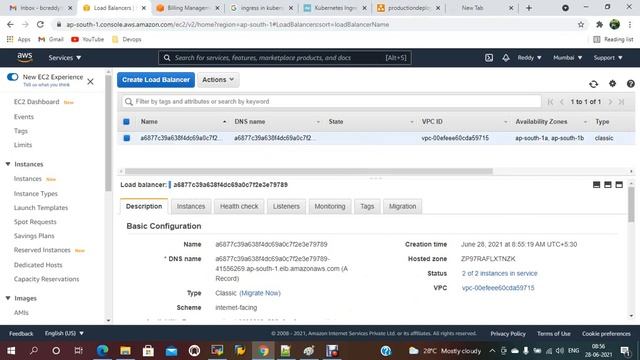Switch to the Instances tab
Viewport: 640px width, 360px height.
(x=191, y=206)
